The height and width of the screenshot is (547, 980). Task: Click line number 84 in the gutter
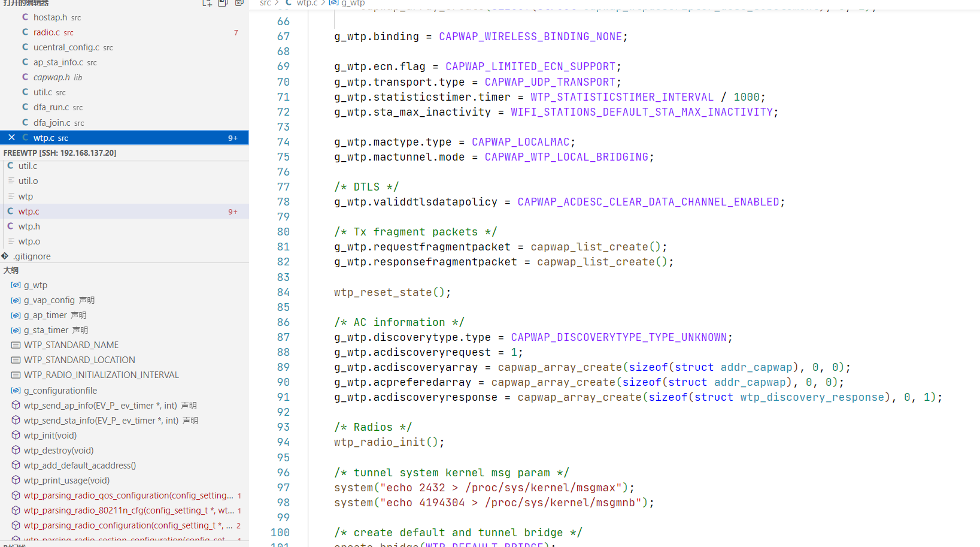point(283,292)
